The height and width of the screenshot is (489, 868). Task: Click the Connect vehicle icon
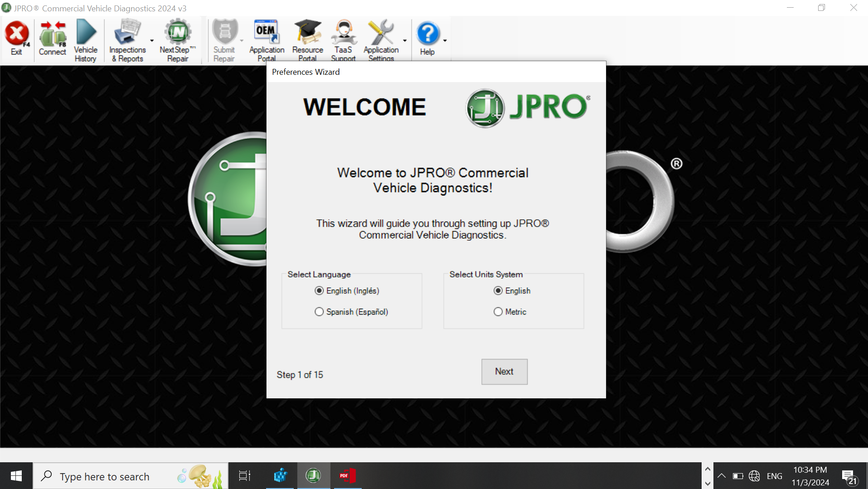click(53, 35)
